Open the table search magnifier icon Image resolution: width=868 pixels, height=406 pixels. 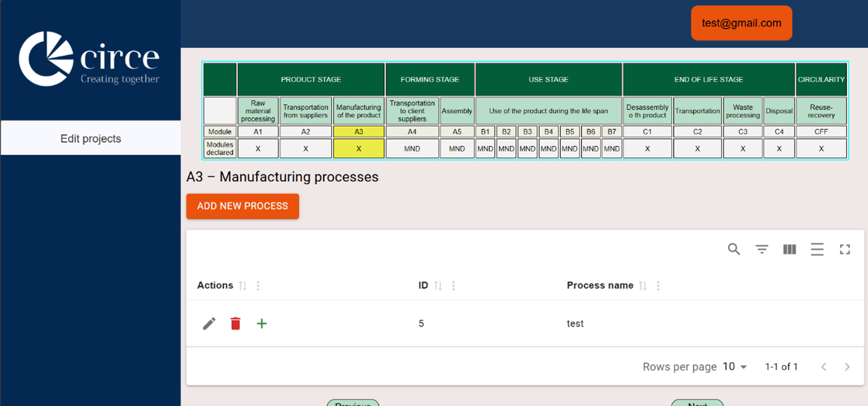tap(734, 249)
